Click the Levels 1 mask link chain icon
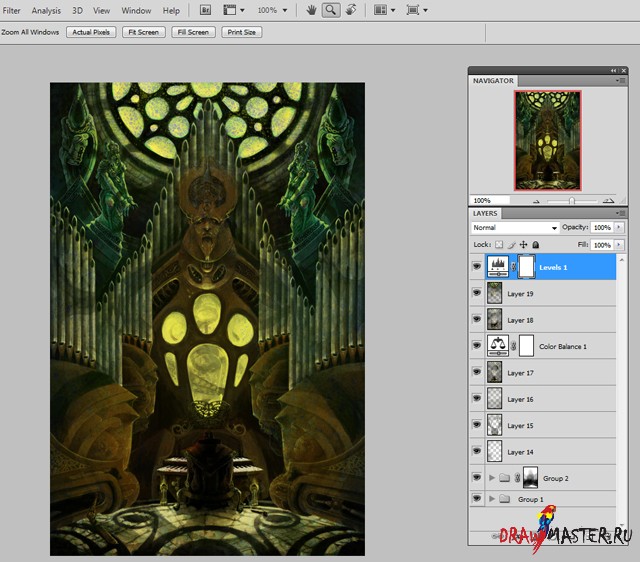640x562 pixels. pyautogui.click(x=513, y=267)
